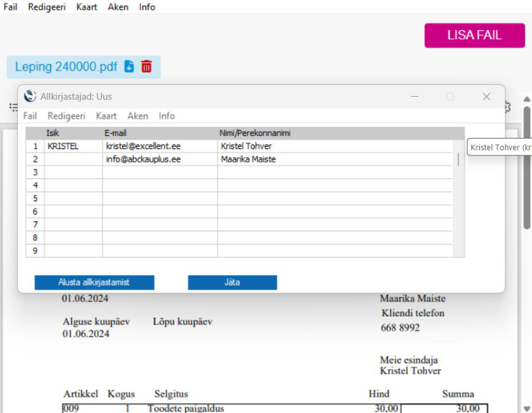532x413 pixels.
Task: Click the document scrollbar's down arrow
Action: 527,408
